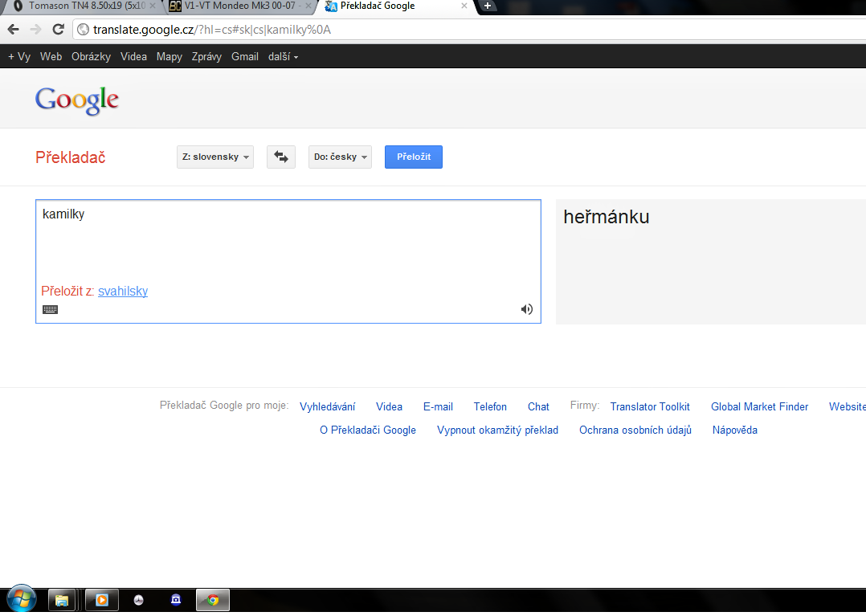Go back with browser back arrow
Viewport: 866px width, 616px height.
click(14, 30)
